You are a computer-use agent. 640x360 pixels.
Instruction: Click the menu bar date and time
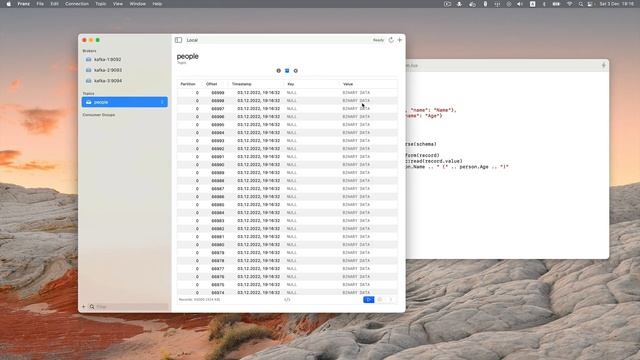tap(617, 4)
